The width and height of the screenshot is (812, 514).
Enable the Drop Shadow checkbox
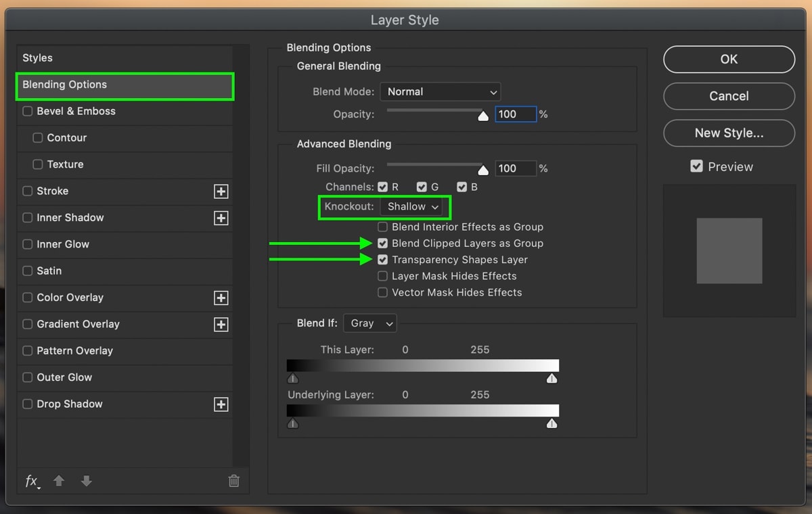point(28,404)
